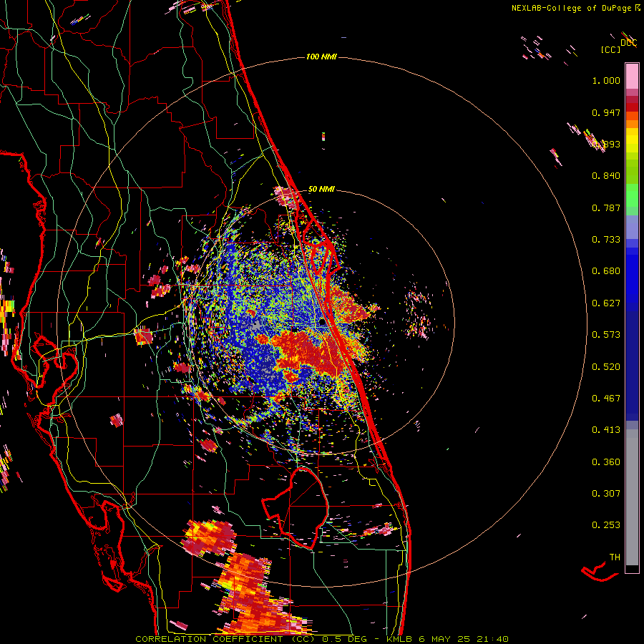Click the 1.000 scale value
The height and width of the screenshot is (644, 644).
(x=606, y=80)
